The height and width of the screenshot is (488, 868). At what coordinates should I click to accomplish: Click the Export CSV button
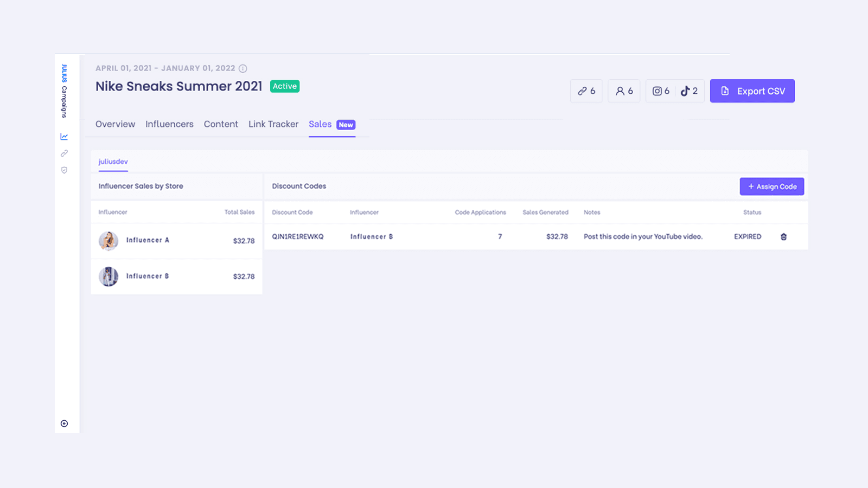(752, 91)
